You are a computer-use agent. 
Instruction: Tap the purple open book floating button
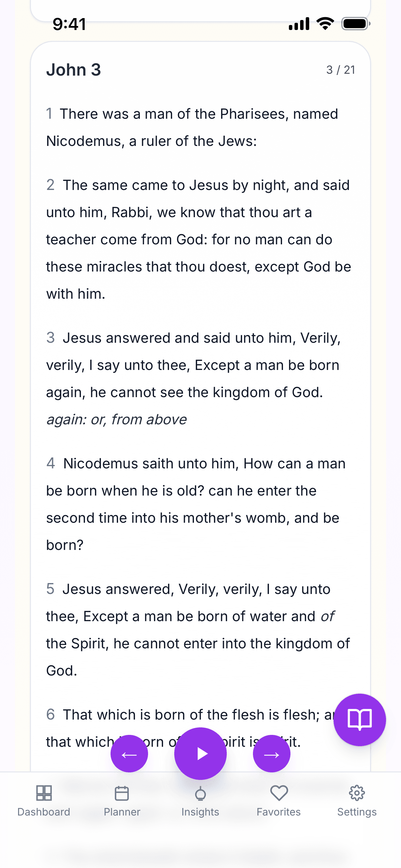tap(359, 719)
